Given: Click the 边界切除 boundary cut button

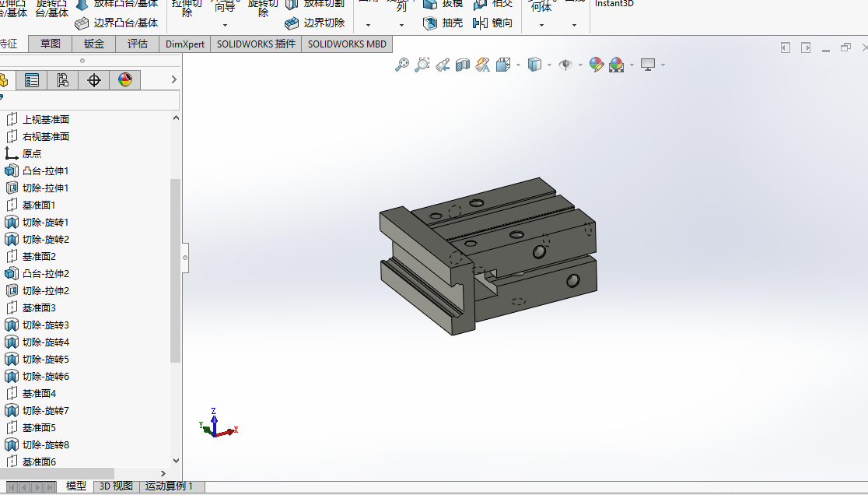Looking at the screenshot, I should (x=314, y=23).
